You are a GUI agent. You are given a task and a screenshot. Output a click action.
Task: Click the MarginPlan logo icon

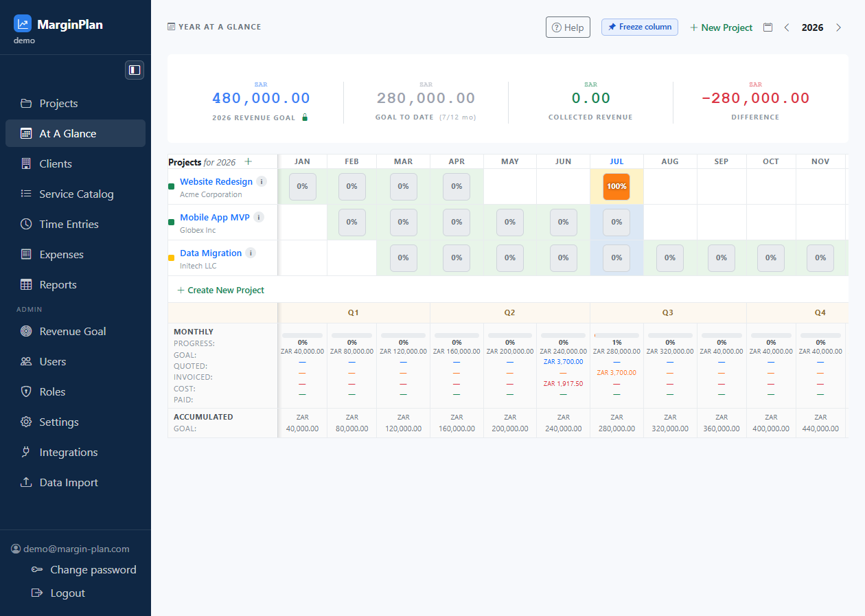point(23,24)
